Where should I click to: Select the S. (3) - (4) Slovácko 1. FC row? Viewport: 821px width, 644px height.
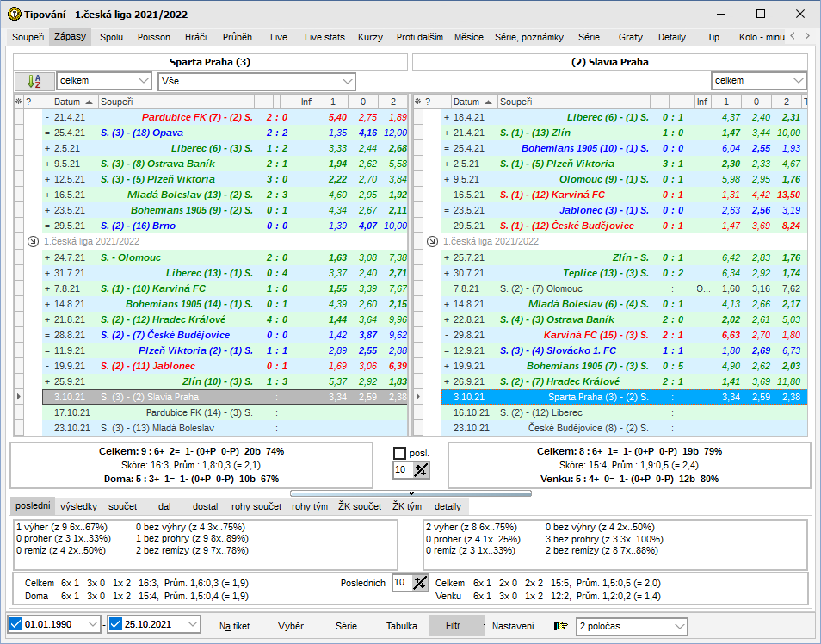[624, 350]
